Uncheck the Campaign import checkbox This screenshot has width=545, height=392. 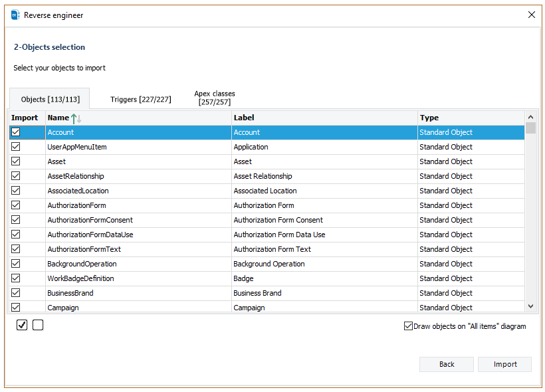tap(16, 307)
